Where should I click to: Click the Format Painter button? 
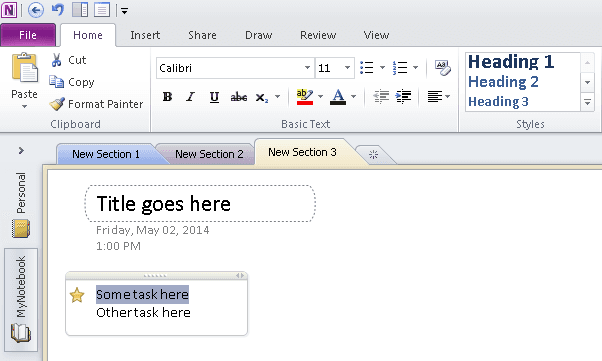point(96,104)
